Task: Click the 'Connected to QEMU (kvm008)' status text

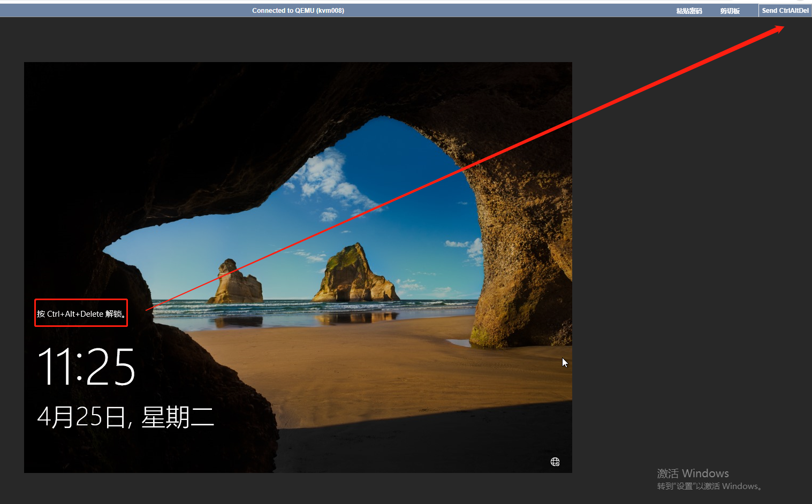Action: [x=298, y=11]
